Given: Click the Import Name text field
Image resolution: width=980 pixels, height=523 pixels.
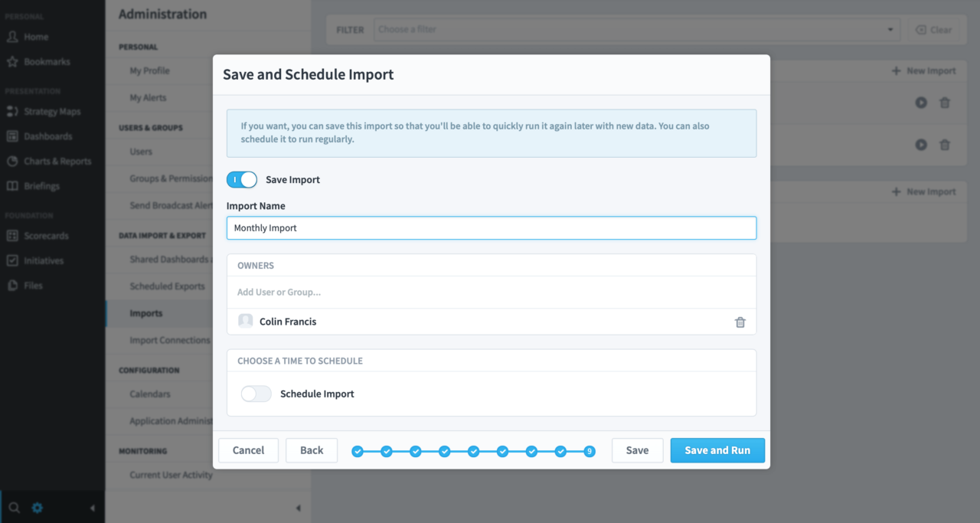Looking at the screenshot, I should tap(491, 228).
